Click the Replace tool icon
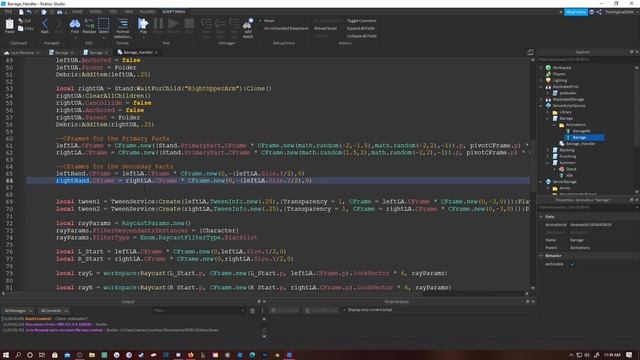 89,25
